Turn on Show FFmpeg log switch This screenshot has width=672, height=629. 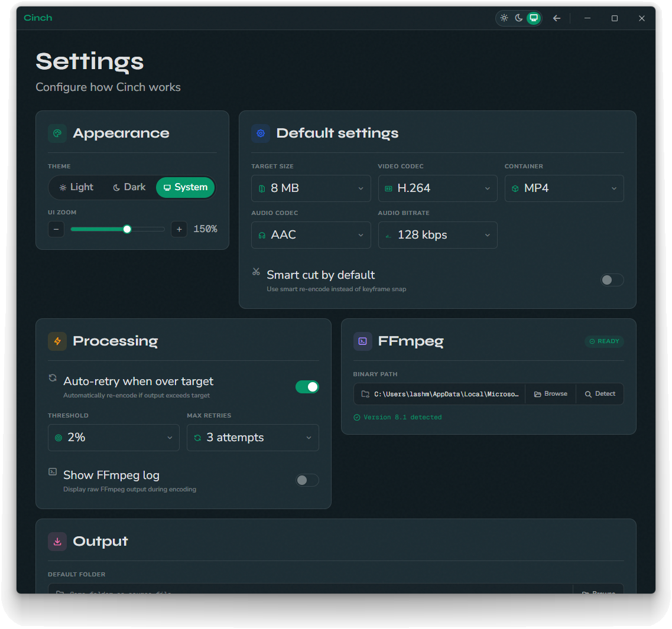307,480
